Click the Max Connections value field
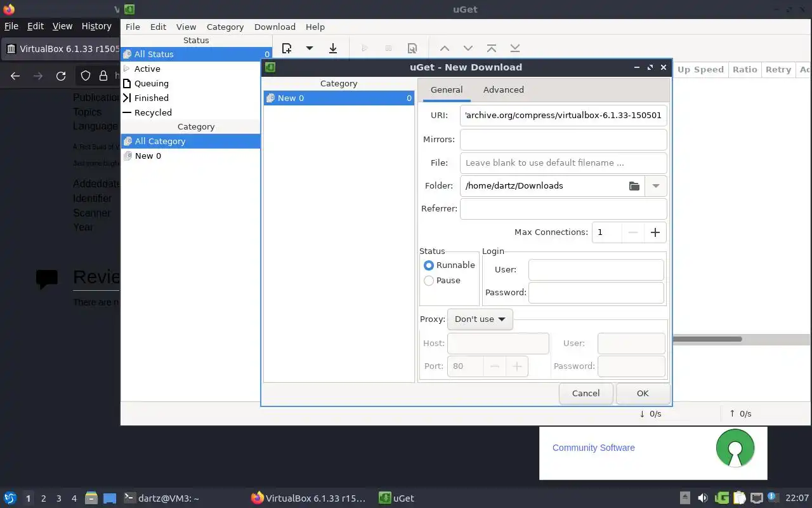 [606, 232]
